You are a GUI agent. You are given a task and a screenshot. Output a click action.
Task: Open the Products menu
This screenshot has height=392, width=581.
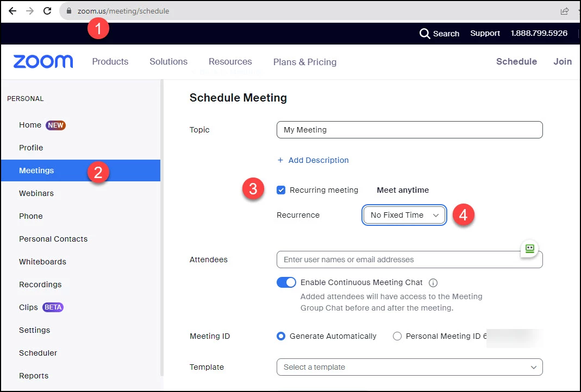[x=110, y=61]
